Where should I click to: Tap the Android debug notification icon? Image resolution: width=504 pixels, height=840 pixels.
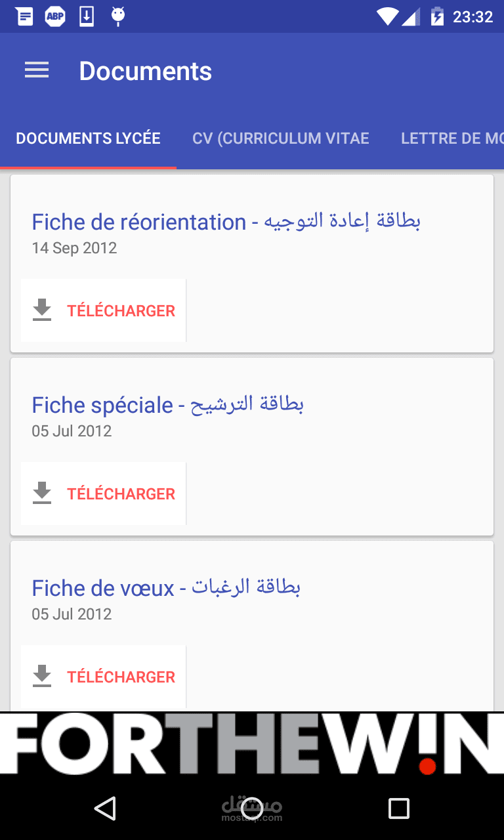point(118,16)
